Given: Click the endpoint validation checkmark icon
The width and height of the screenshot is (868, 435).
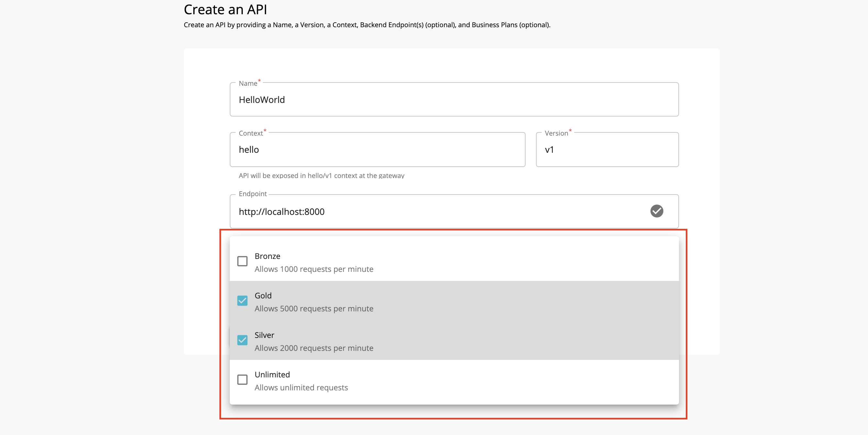Looking at the screenshot, I should tap(656, 211).
